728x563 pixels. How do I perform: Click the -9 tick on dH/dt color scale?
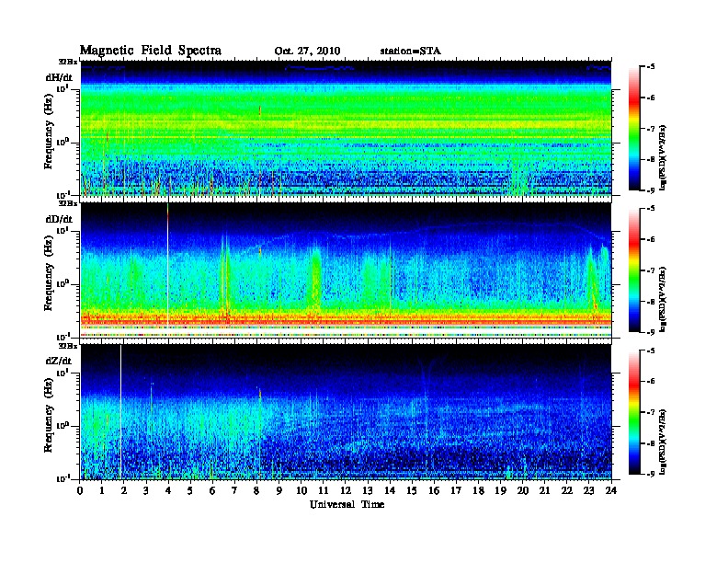[652, 190]
